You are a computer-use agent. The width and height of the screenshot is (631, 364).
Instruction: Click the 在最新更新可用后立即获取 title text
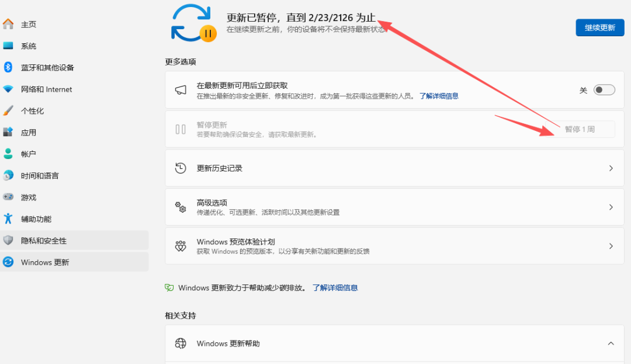[x=242, y=85]
